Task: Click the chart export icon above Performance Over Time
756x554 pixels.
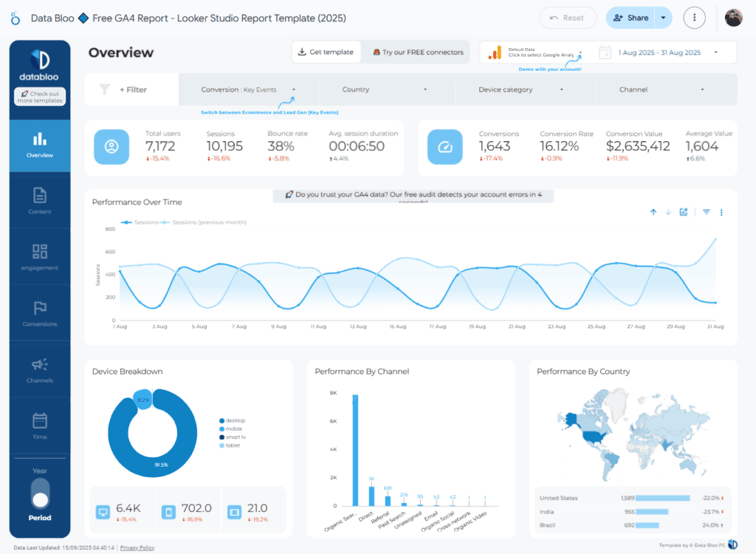Action: pyautogui.click(x=684, y=212)
